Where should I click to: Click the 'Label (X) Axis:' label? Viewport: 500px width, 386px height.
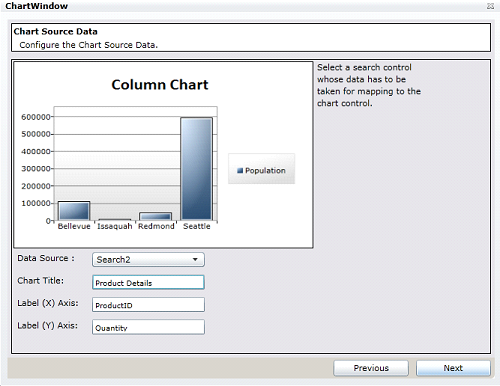click(x=48, y=303)
